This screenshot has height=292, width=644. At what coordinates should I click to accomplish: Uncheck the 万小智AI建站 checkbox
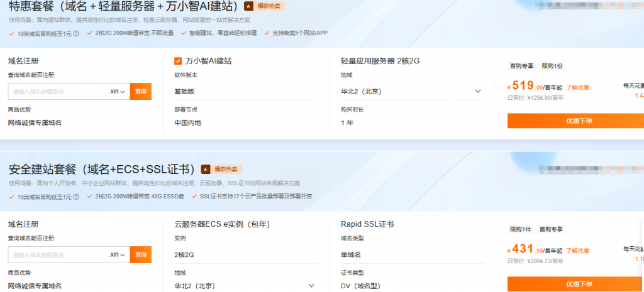click(x=178, y=61)
